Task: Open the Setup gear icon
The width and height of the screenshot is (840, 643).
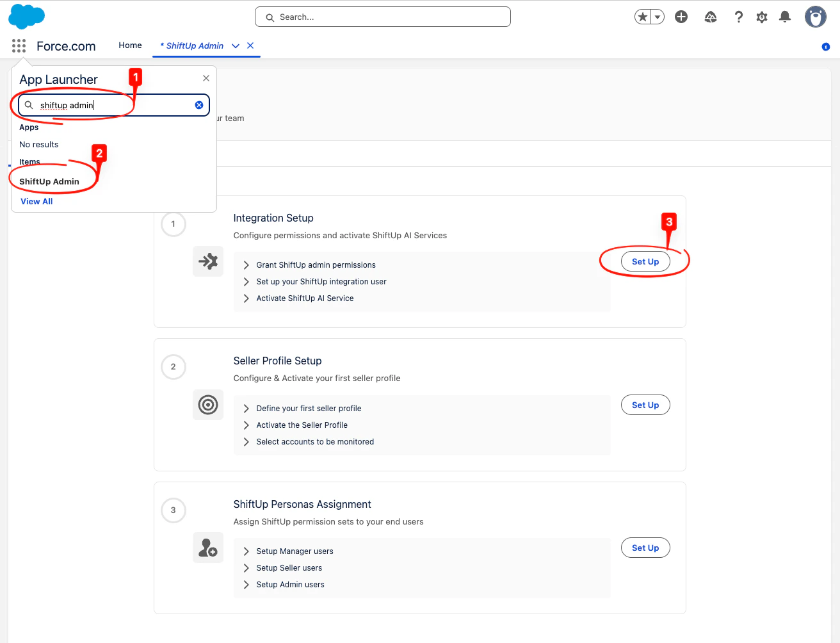Action: (762, 17)
